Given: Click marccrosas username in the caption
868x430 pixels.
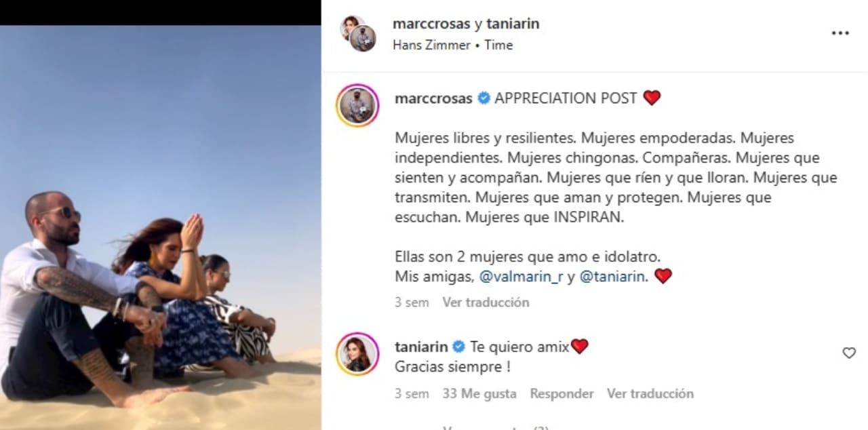Looking at the screenshot, I should pos(433,98).
